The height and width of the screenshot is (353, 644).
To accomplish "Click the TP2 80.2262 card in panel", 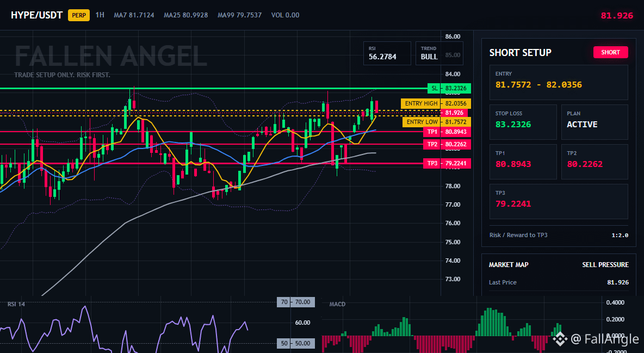I will point(595,162).
